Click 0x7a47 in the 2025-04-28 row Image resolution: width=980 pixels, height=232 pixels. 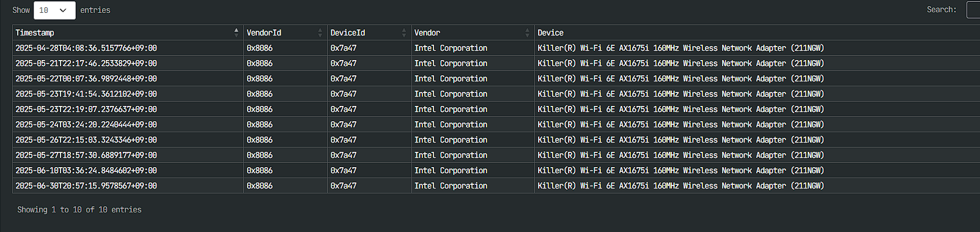point(344,48)
